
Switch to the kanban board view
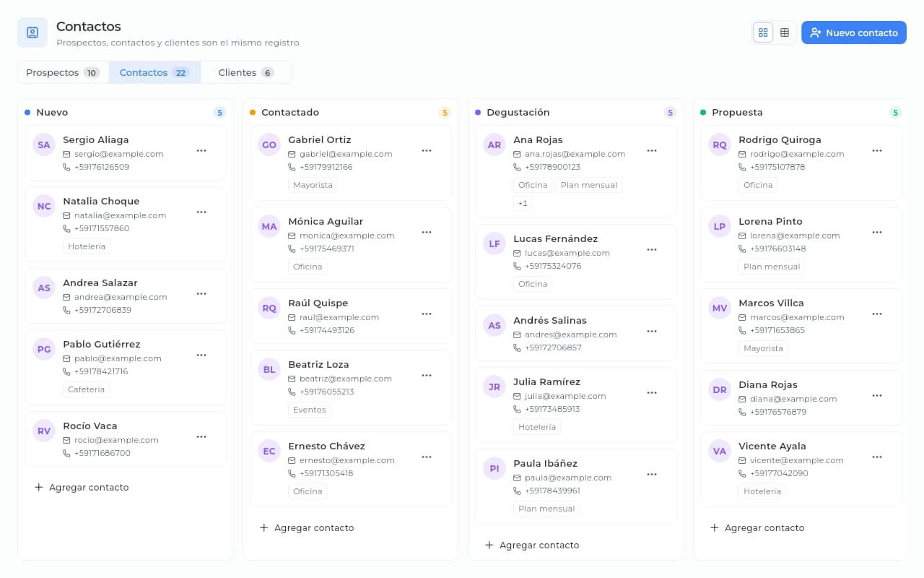coord(763,33)
